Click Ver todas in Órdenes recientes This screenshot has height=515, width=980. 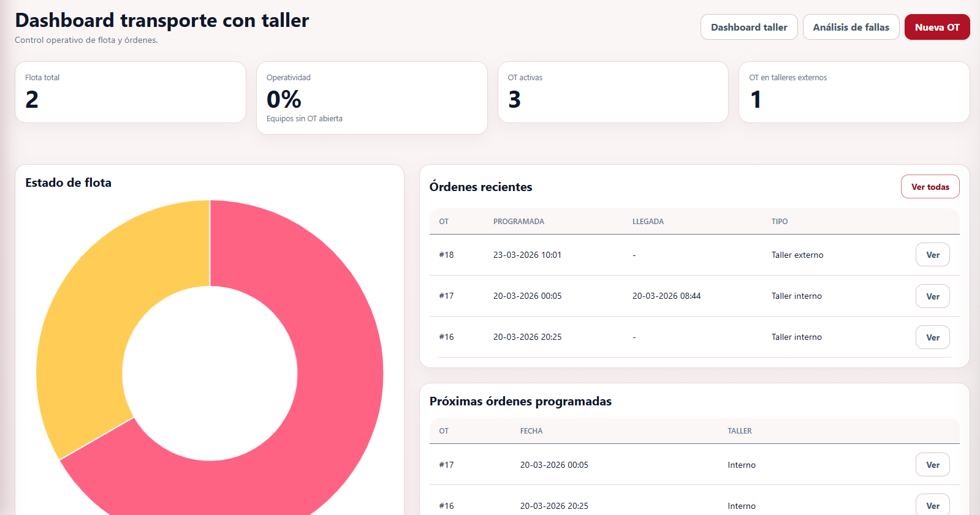point(930,187)
